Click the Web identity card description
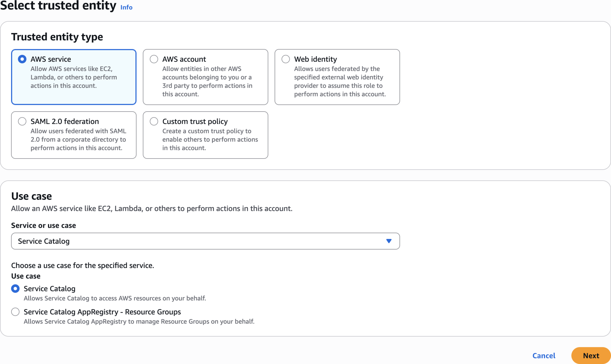 (340, 81)
